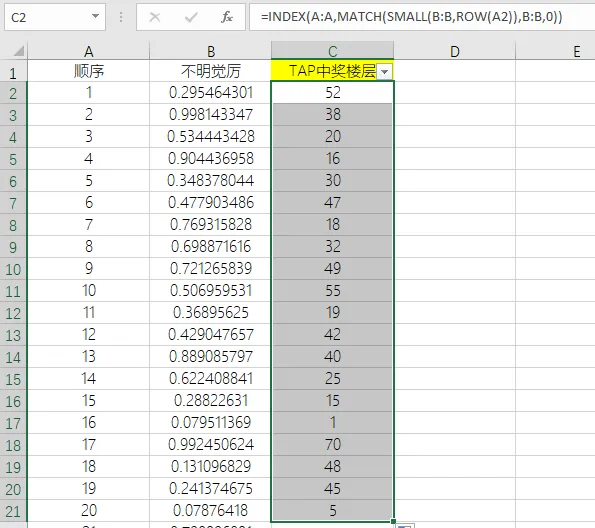595x528 pixels.
Task: Open the filter dropdown on TAP中奖楼层 header
Action: 384,71
